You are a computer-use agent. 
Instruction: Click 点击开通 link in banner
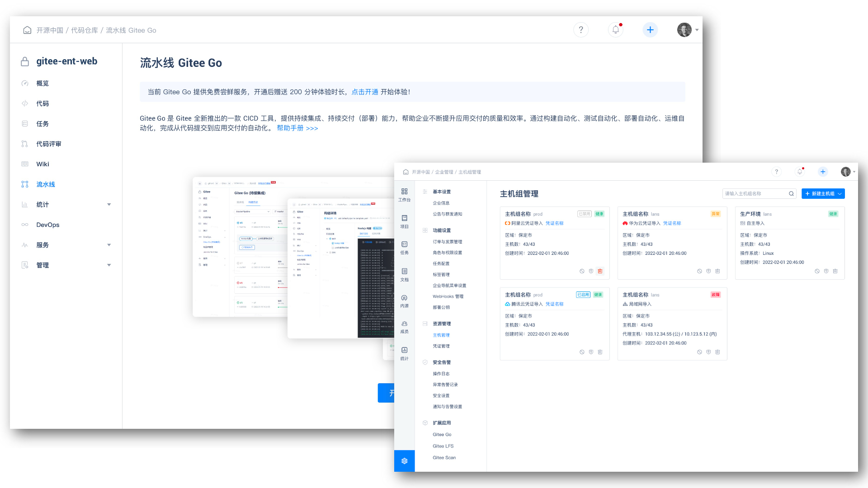pos(364,92)
